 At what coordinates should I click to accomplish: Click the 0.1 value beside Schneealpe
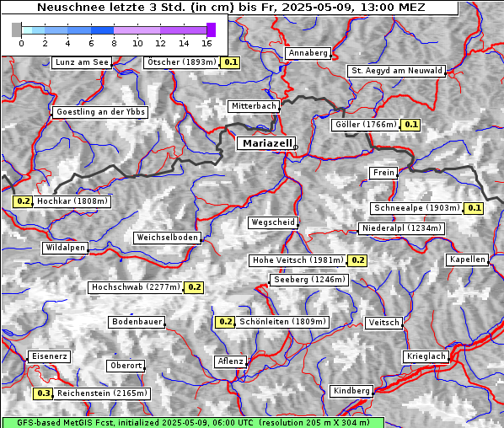click(x=474, y=208)
